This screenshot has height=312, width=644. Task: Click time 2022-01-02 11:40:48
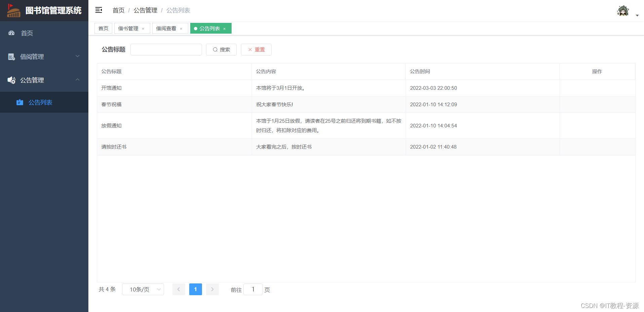433,147
